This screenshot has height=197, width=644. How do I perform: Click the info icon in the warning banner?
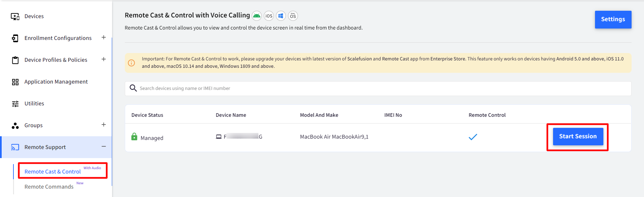click(132, 63)
